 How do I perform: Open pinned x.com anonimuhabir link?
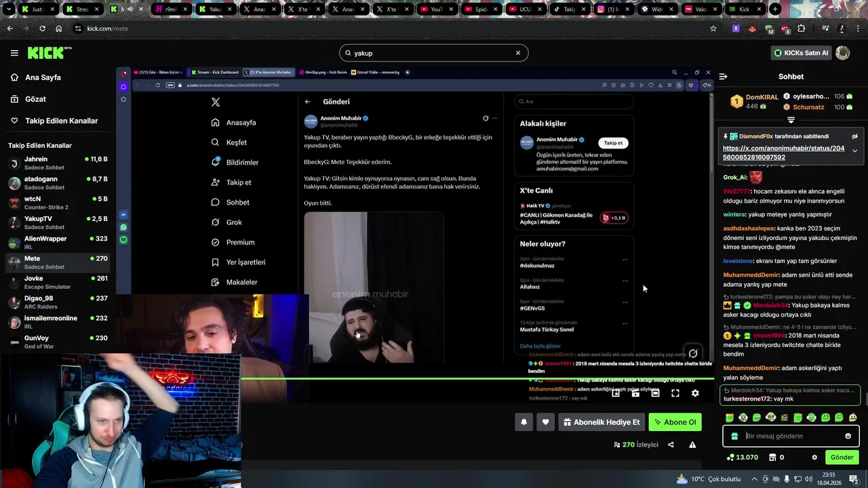click(783, 152)
